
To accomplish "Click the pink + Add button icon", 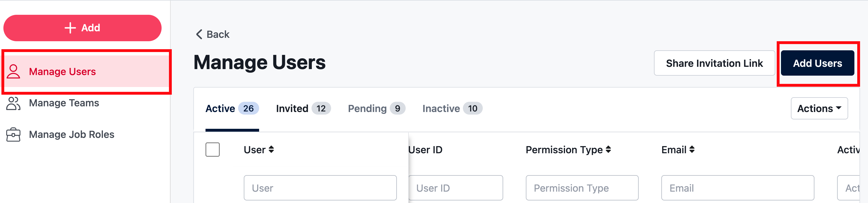I will coord(70,28).
